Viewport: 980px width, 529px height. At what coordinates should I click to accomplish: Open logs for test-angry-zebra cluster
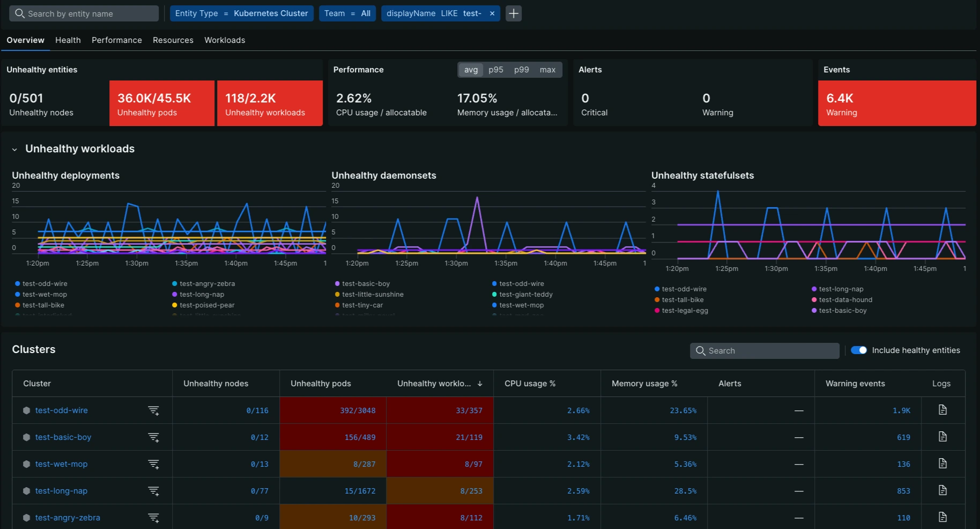click(x=942, y=517)
